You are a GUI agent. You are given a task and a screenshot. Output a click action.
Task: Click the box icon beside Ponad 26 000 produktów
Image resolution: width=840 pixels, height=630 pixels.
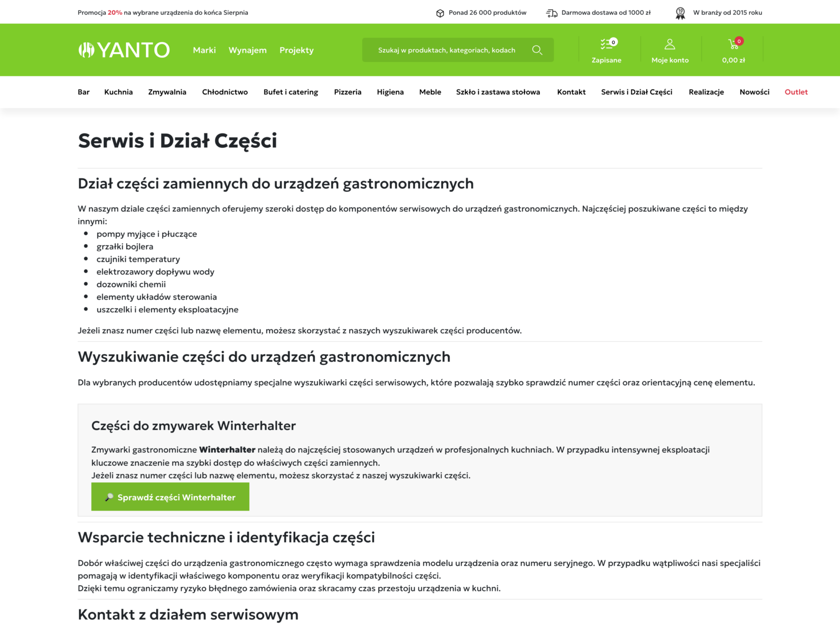440,13
